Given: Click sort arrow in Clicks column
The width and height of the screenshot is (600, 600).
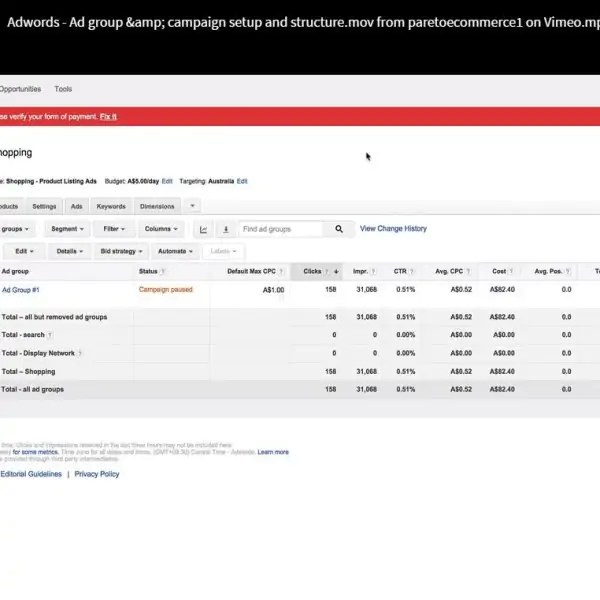Looking at the screenshot, I should pos(336,271).
